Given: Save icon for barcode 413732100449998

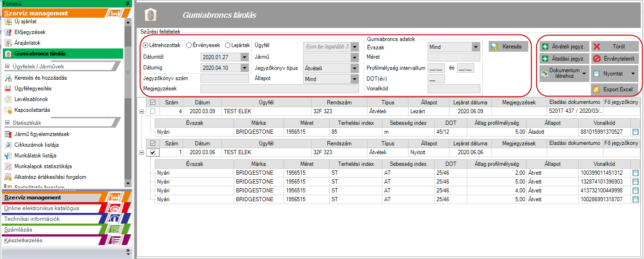Looking at the screenshot, I should pyautogui.click(x=635, y=191).
